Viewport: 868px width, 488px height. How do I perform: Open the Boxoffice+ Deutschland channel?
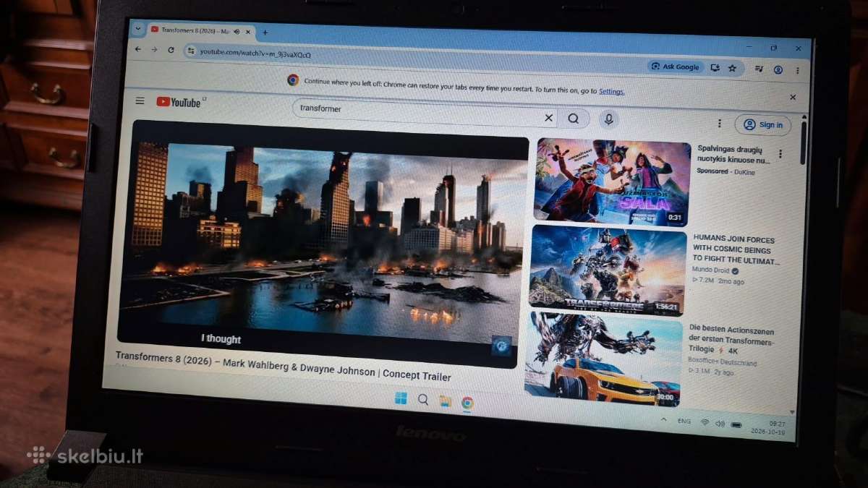(721, 362)
